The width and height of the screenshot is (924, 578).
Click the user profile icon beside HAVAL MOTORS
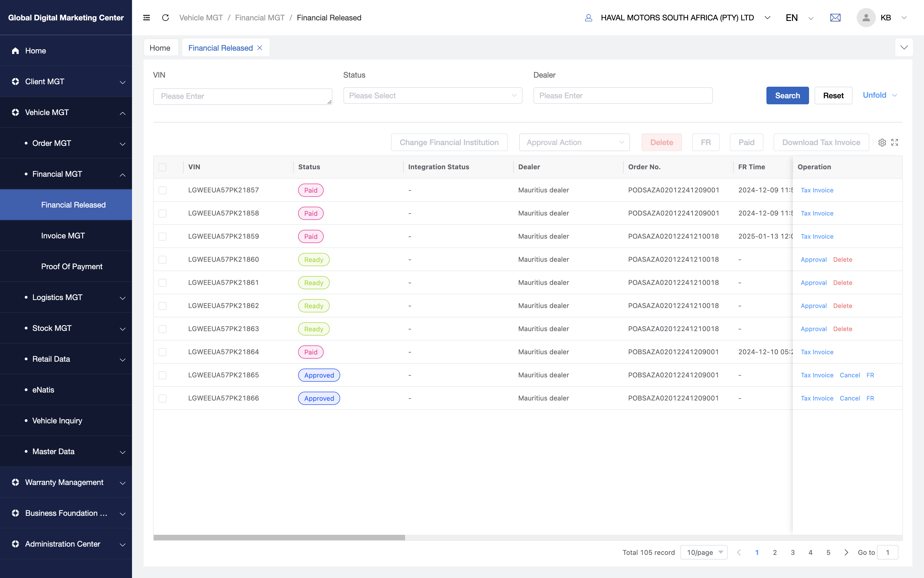[x=588, y=18]
